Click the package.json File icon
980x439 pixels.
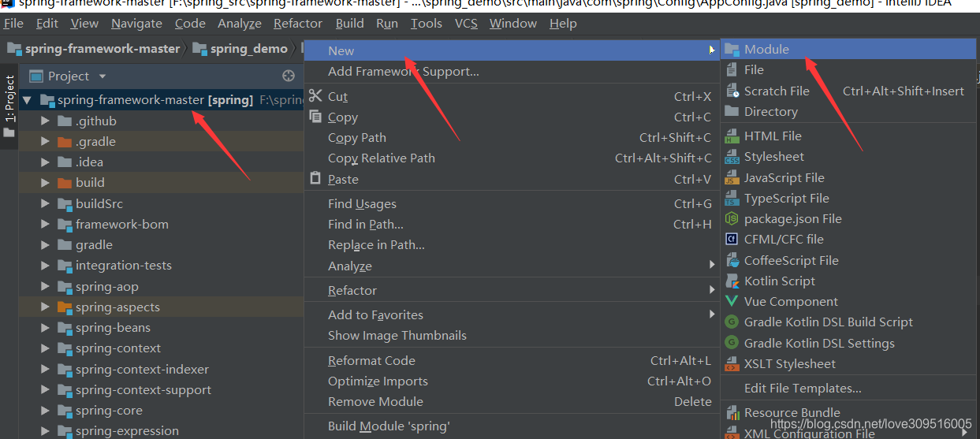click(x=731, y=218)
